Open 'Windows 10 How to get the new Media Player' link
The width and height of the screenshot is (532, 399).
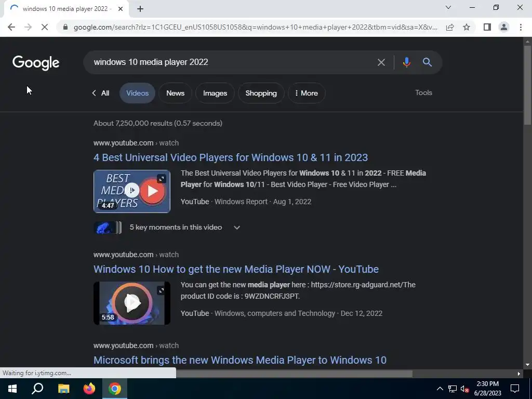click(x=236, y=269)
